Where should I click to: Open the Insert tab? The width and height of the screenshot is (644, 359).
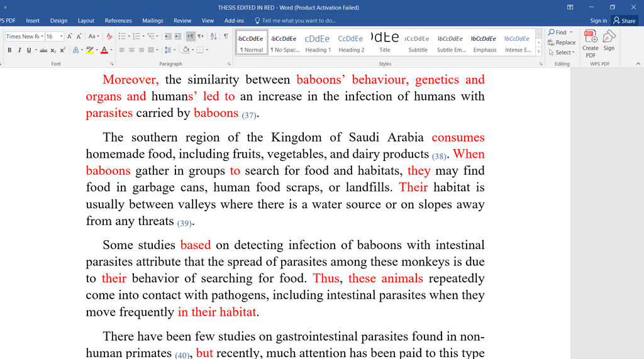(33, 21)
